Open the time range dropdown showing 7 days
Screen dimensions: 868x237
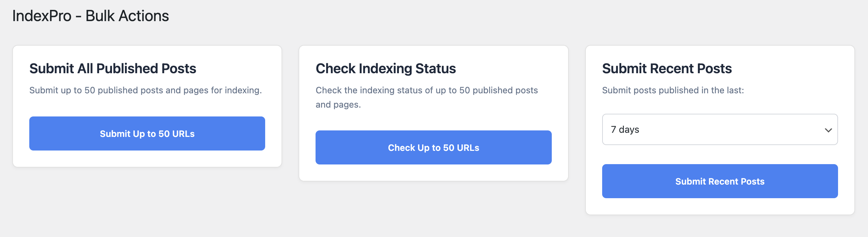(720, 130)
